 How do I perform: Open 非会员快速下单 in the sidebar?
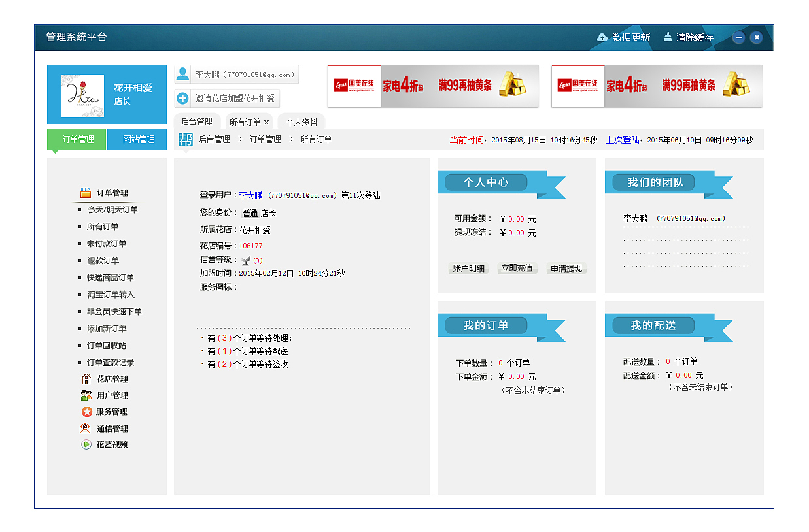(114, 312)
